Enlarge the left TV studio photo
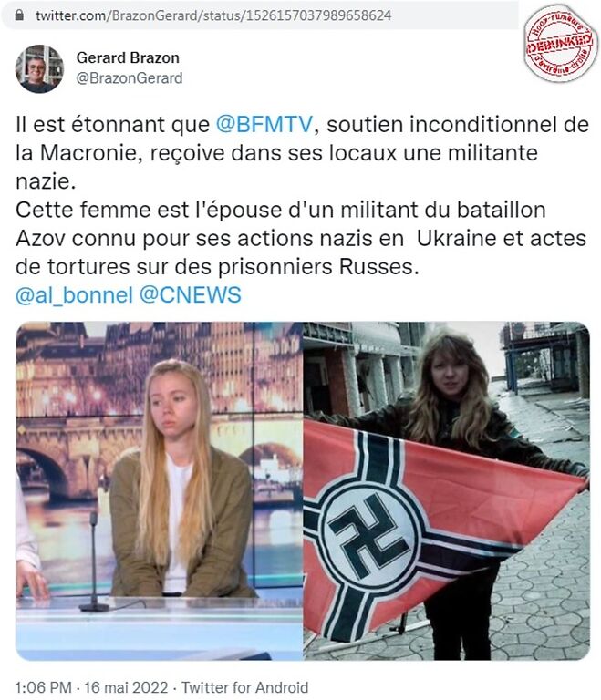The width and height of the screenshot is (601, 700). click(x=159, y=490)
